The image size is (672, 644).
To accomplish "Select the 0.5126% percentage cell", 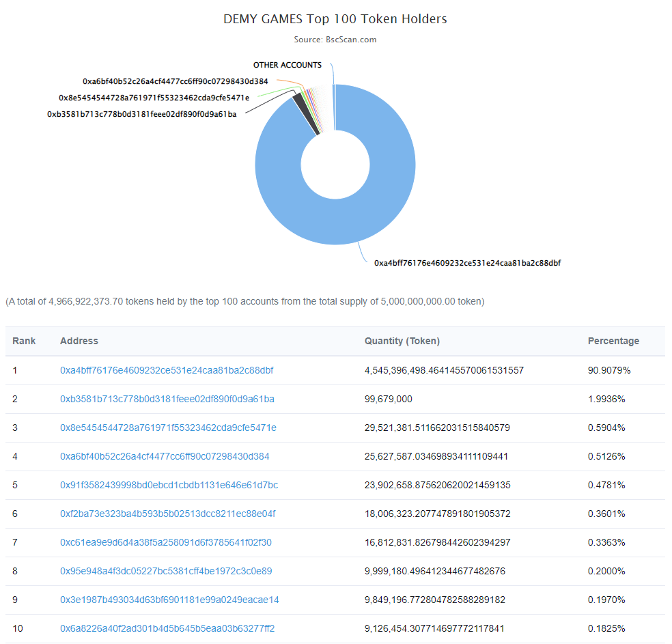I will [x=606, y=456].
